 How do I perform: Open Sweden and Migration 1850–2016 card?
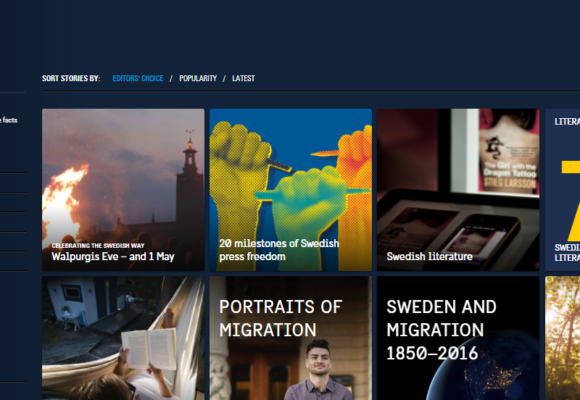[458, 338]
